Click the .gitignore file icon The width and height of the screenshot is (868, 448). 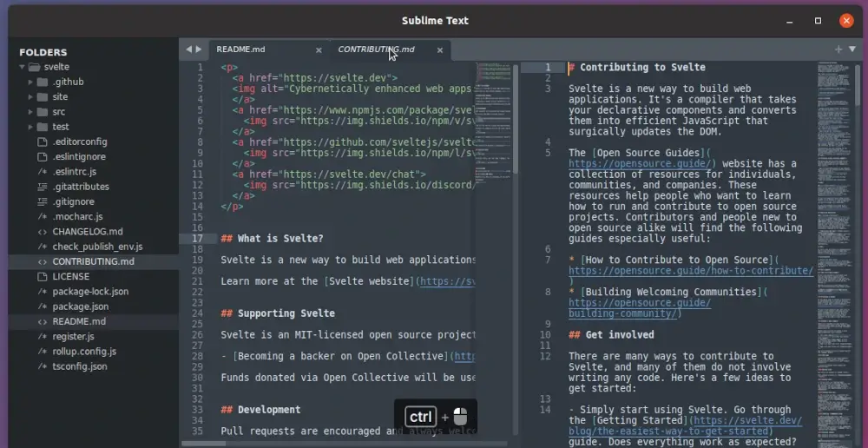[42, 201]
